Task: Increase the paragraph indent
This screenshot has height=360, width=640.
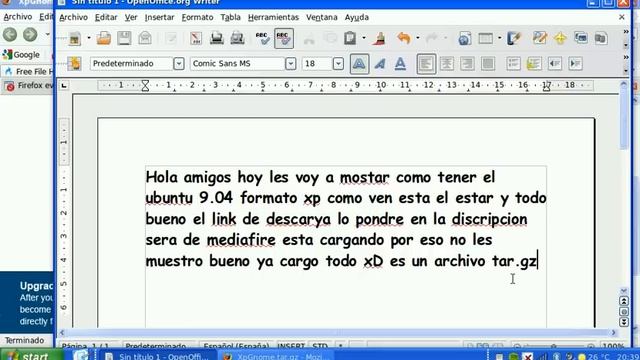Action: pos(575,64)
